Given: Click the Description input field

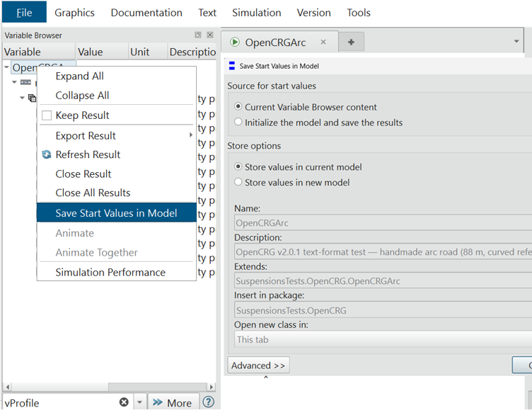Looking at the screenshot, I should [383, 252].
